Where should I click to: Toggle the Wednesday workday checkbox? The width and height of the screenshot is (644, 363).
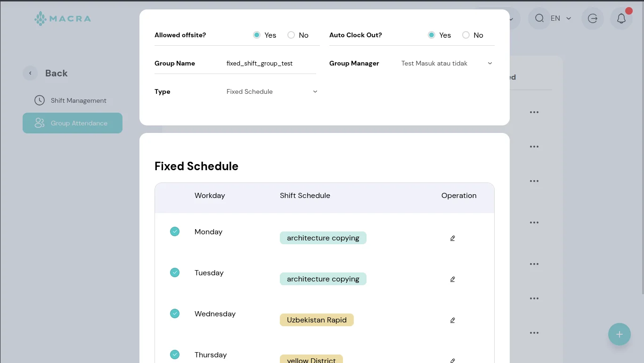pyautogui.click(x=175, y=313)
